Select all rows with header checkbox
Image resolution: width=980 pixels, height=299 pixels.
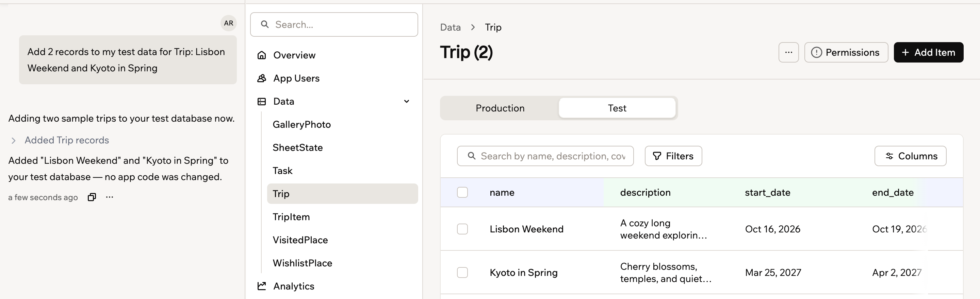click(x=462, y=192)
